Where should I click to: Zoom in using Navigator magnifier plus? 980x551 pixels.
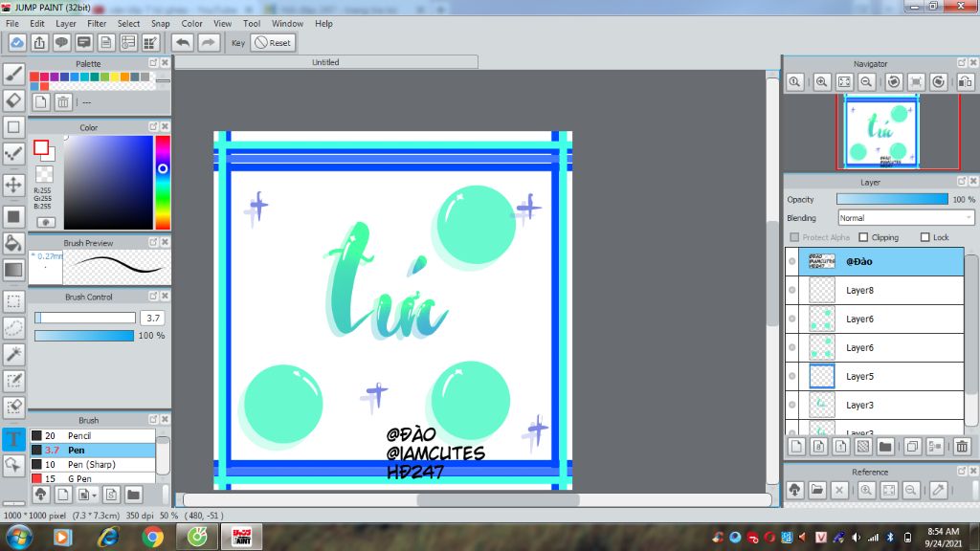(x=821, y=82)
